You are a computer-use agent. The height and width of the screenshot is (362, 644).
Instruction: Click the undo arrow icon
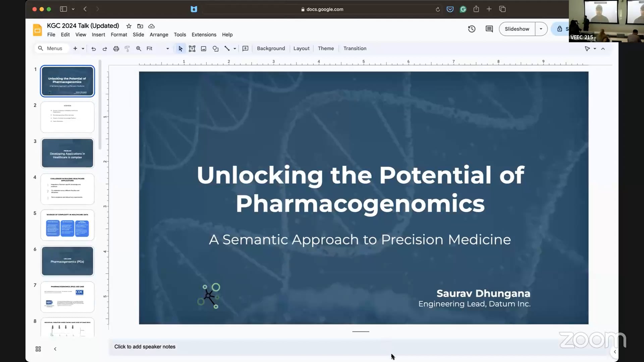(94, 48)
